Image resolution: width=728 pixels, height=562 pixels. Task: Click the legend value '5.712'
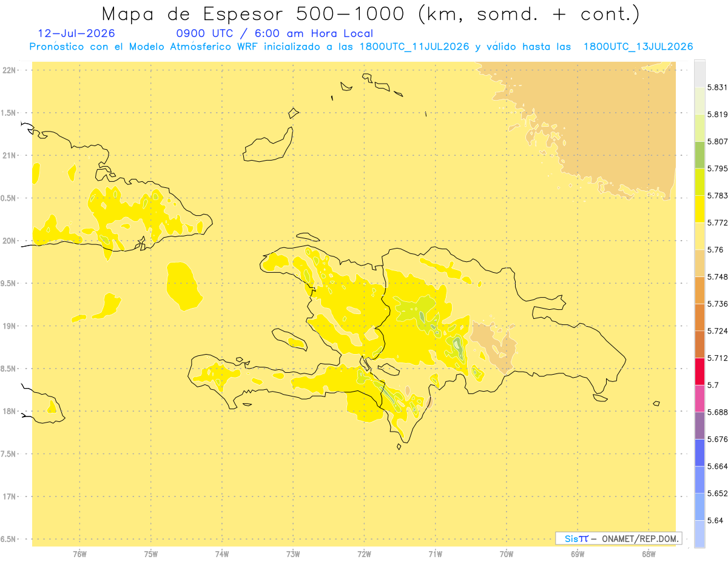coord(717,358)
